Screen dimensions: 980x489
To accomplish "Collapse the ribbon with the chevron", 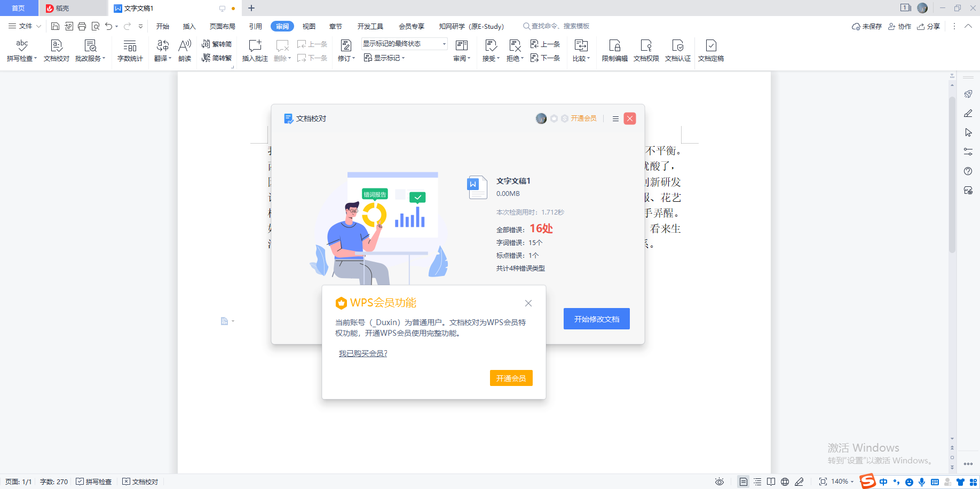I will click(968, 26).
